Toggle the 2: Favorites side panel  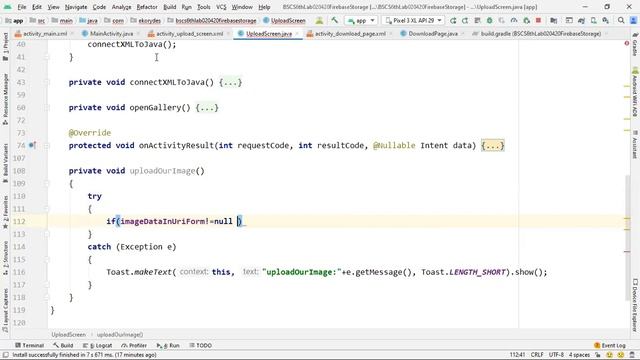coord(5,212)
